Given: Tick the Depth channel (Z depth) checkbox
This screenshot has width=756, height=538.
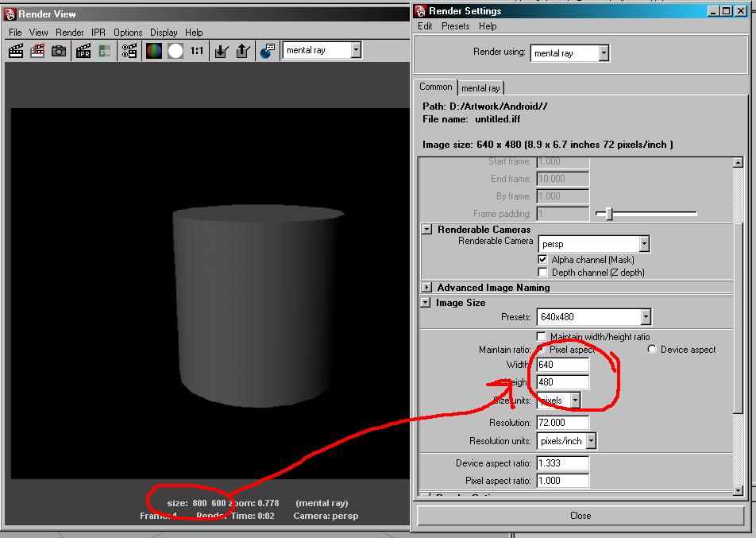Looking at the screenshot, I should tap(543, 273).
